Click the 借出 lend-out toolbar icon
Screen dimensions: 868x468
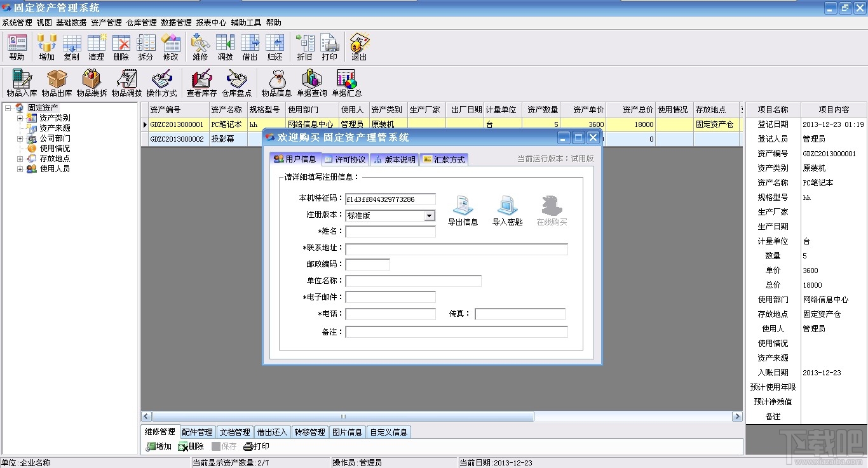click(x=250, y=47)
